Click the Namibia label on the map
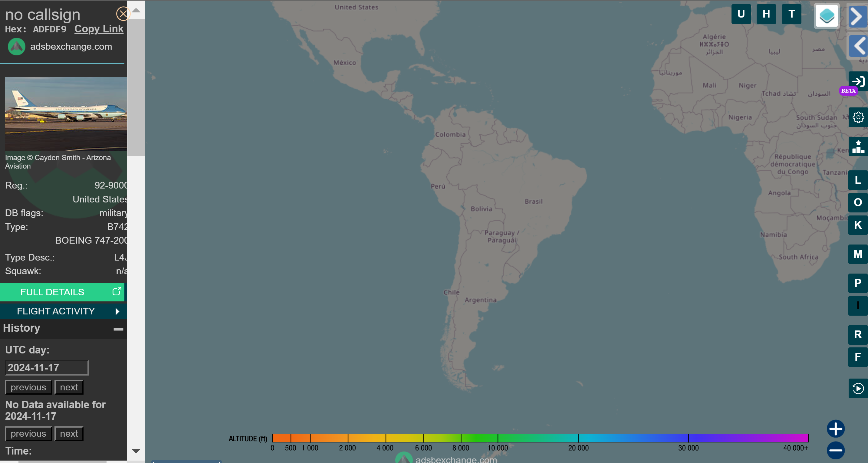This screenshot has width=868, height=463. pyautogui.click(x=773, y=235)
